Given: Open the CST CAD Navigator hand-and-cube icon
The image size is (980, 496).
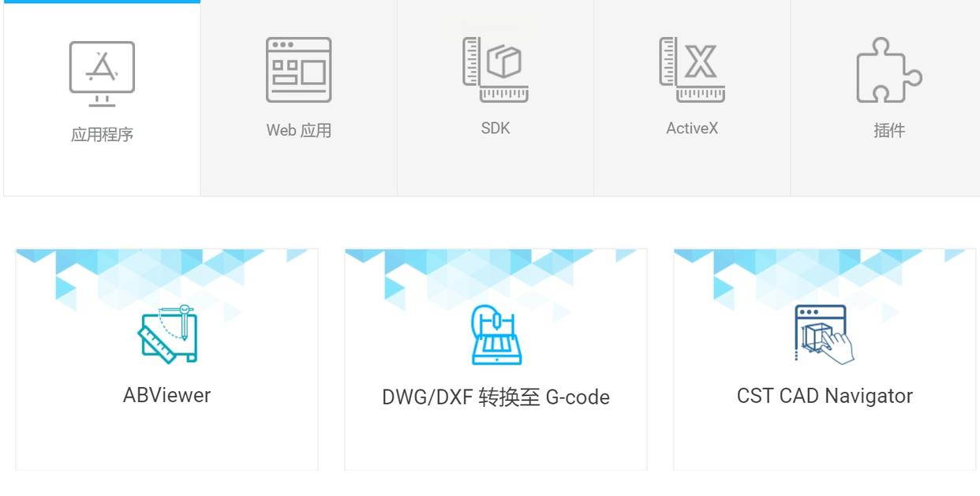Looking at the screenshot, I should tap(825, 335).
